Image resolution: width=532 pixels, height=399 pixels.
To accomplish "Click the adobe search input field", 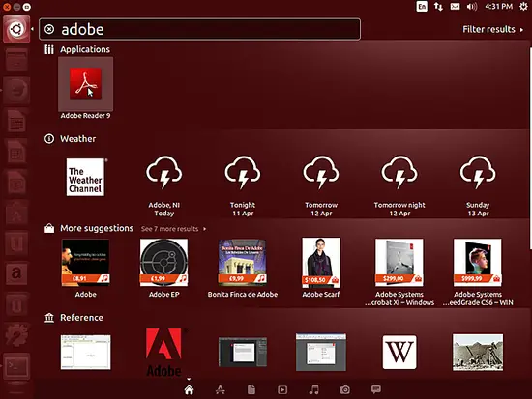I will tap(200, 30).
